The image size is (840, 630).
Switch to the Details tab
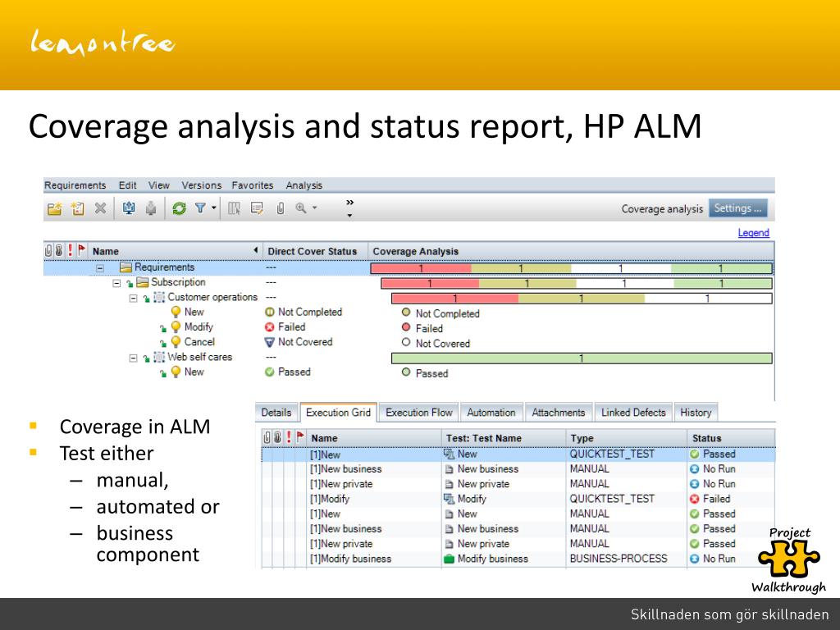pyautogui.click(x=276, y=413)
